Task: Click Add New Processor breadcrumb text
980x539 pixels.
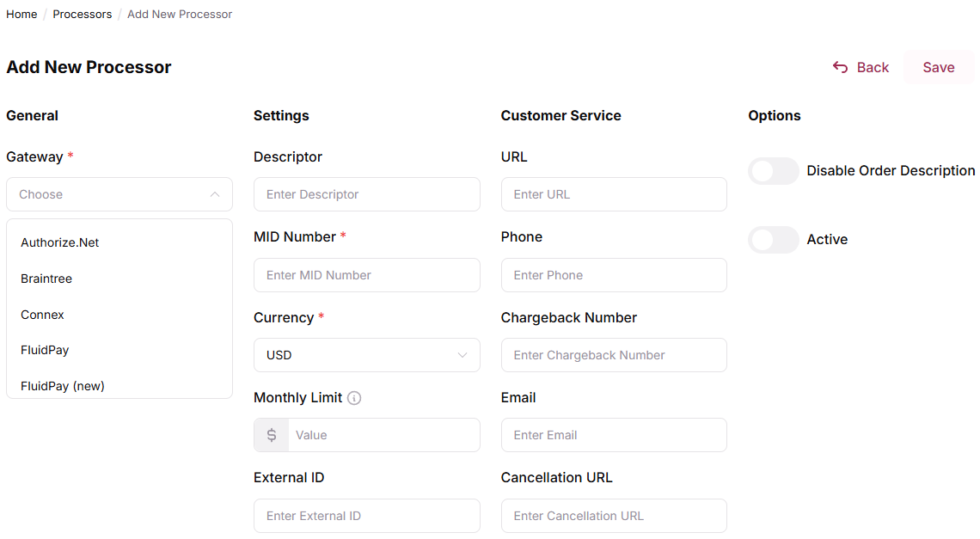Action: pyautogui.click(x=180, y=14)
